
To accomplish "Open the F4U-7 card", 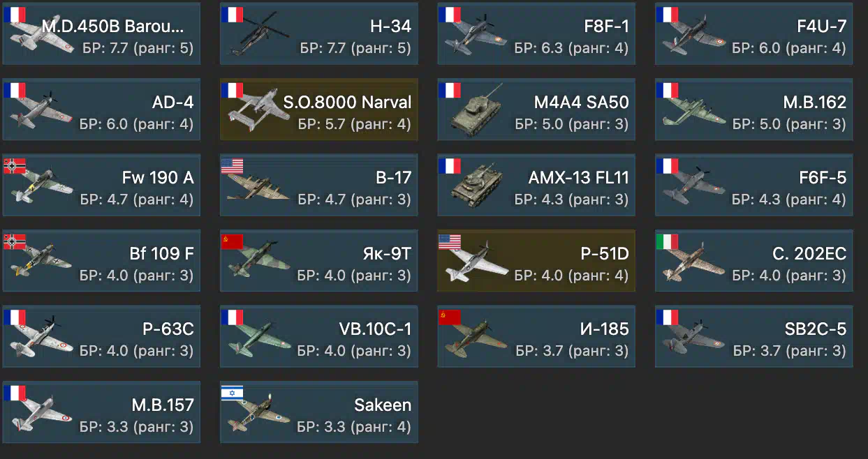I will tap(754, 33).
